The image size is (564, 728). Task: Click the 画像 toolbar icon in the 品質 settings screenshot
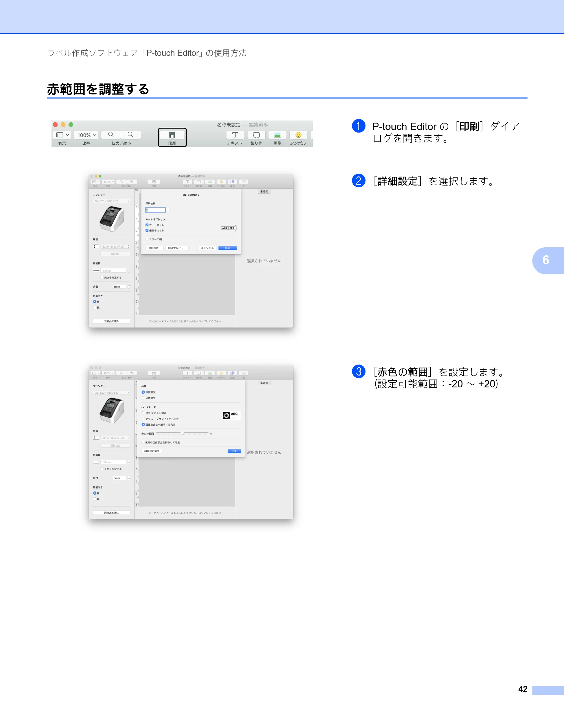[210, 373]
